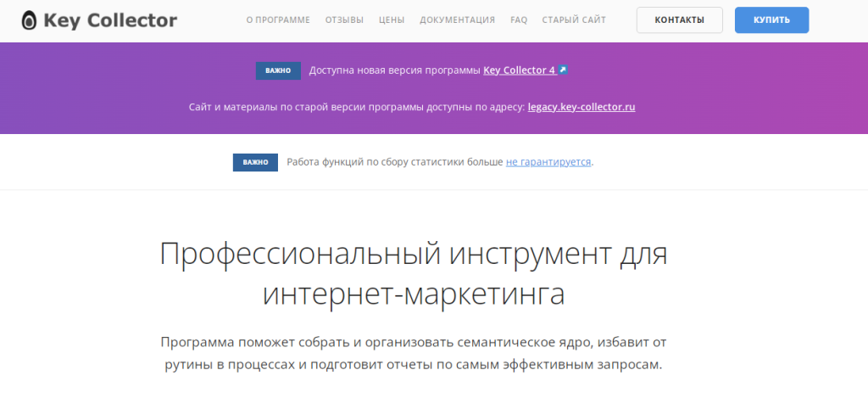
Task: Visit the СТАРЫЙ САЙТ menu link
Action: [574, 20]
